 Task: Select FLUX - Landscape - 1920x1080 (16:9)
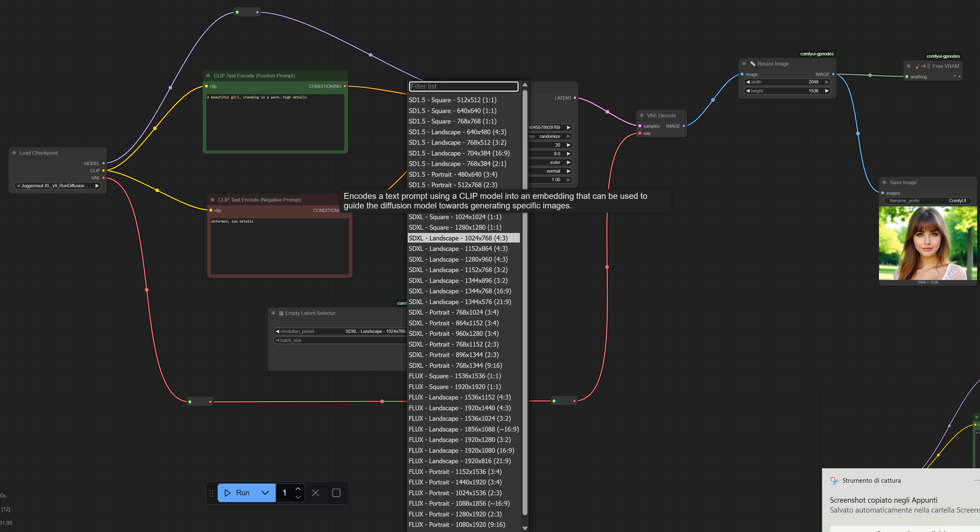[x=463, y=450]
